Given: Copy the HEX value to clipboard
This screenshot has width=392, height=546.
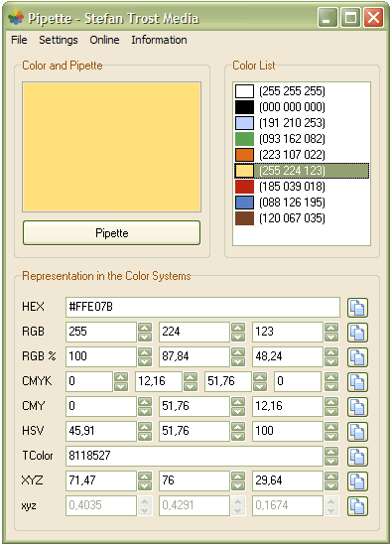Looking at the screenshot, I should pyautogui.click(x=357, y=308).
